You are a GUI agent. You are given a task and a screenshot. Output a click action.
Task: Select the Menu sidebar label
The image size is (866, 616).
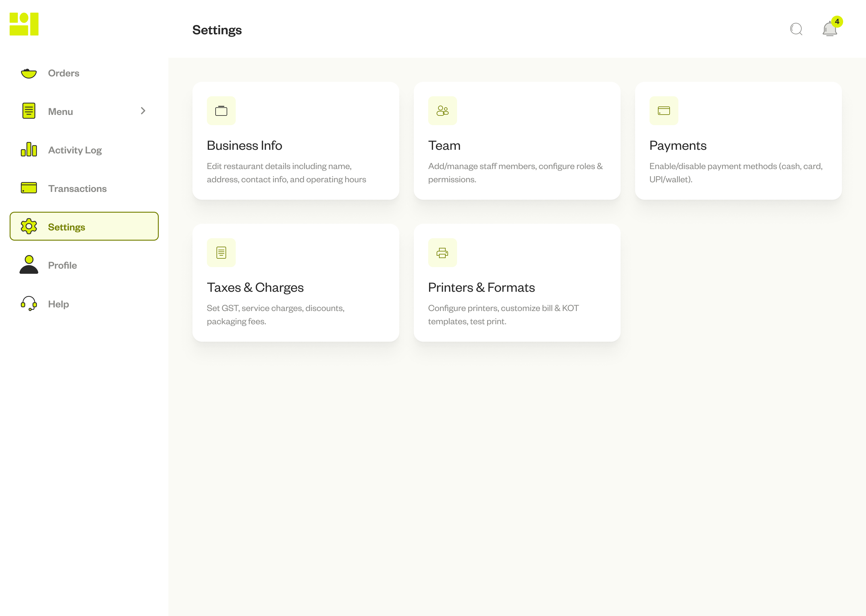(61, 112)
